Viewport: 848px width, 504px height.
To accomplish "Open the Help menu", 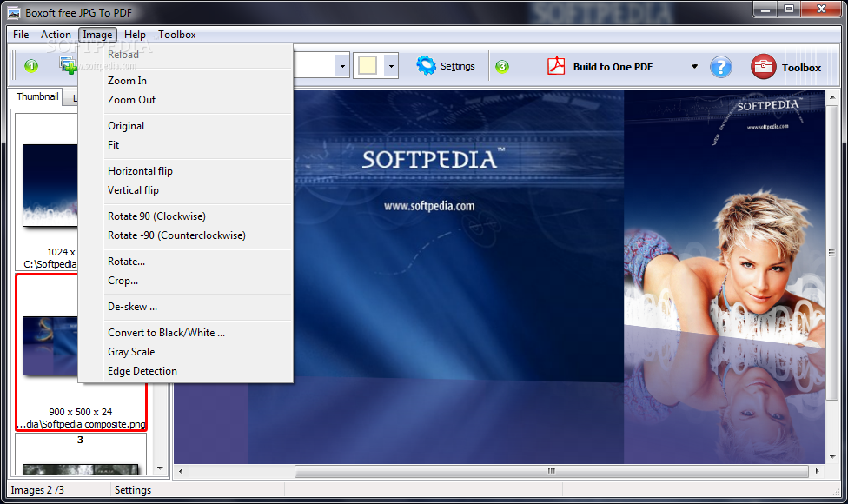I will click(135, 35).
